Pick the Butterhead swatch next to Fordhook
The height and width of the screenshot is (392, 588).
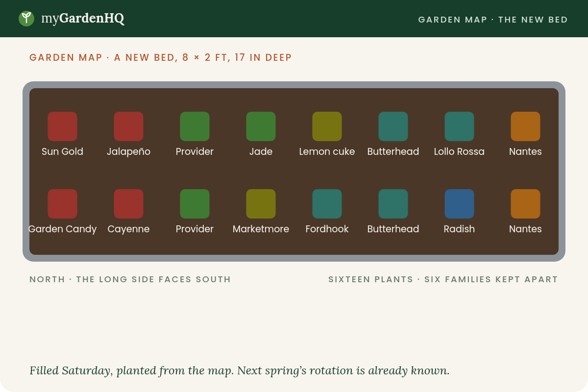pyautogui.click(x=393, y=204)
